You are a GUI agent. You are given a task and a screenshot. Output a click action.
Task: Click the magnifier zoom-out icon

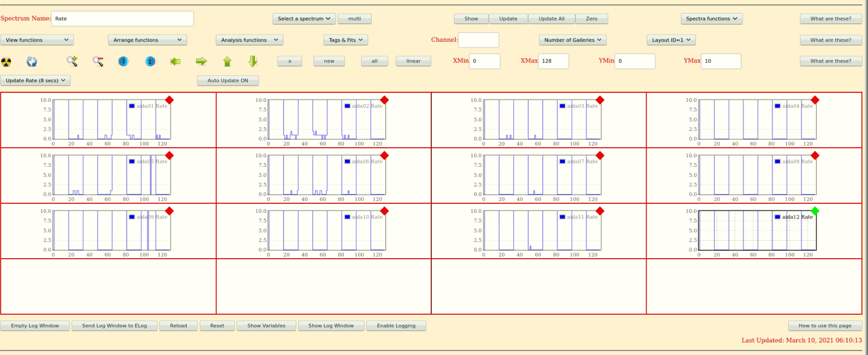pos(98,61)
